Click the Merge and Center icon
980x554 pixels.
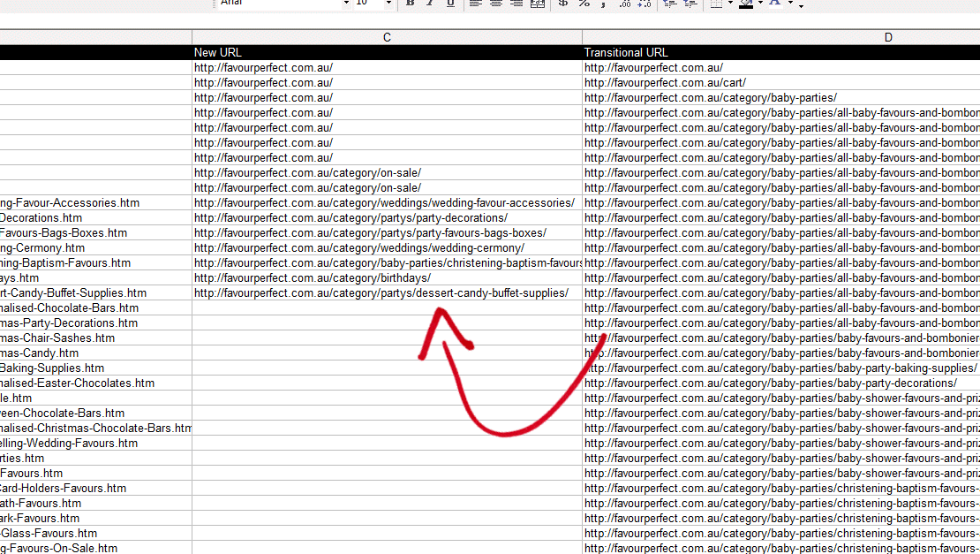click(538, 4)
